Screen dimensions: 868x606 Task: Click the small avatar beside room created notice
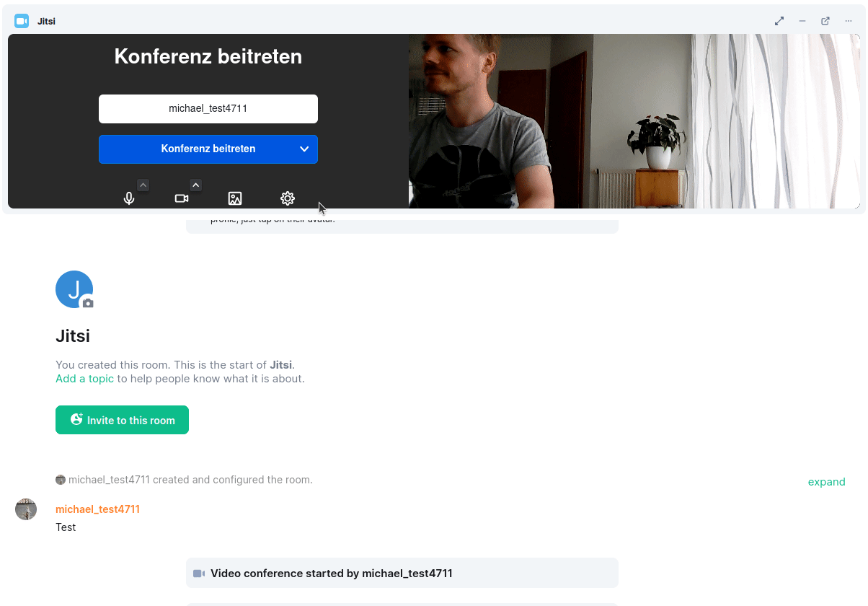click(61, 480)
